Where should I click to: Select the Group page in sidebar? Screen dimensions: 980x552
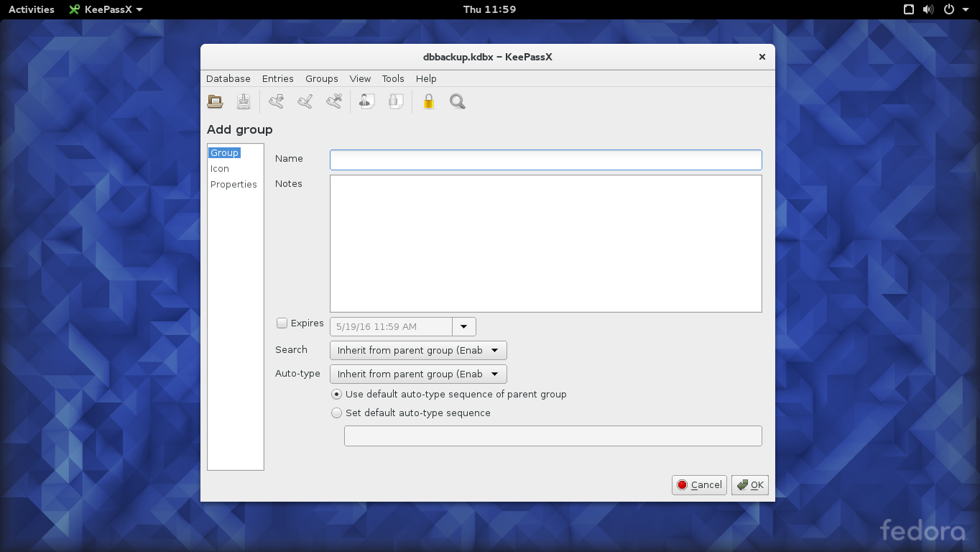pos(225,152)
